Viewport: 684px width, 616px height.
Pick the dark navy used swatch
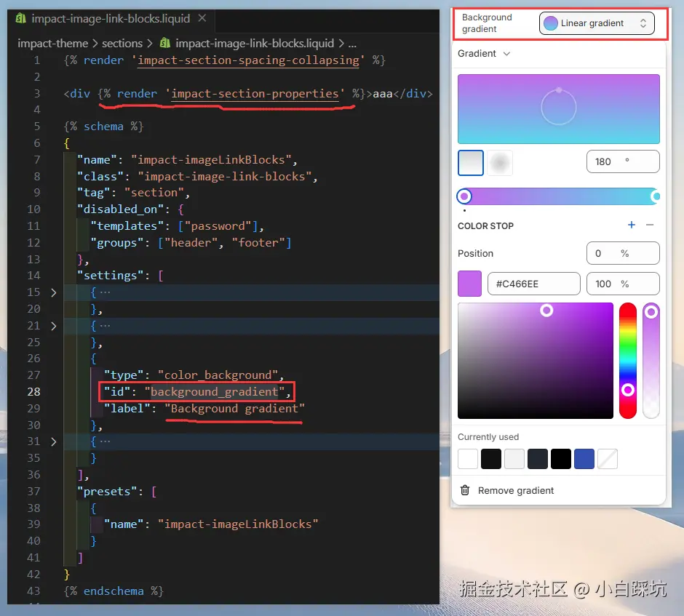point(538,459)
